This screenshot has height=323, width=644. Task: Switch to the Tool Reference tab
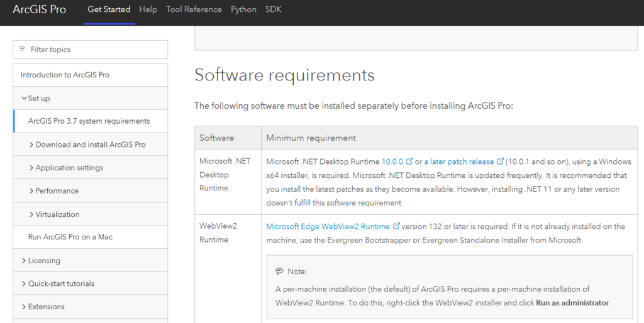click(x=194, y=9)
